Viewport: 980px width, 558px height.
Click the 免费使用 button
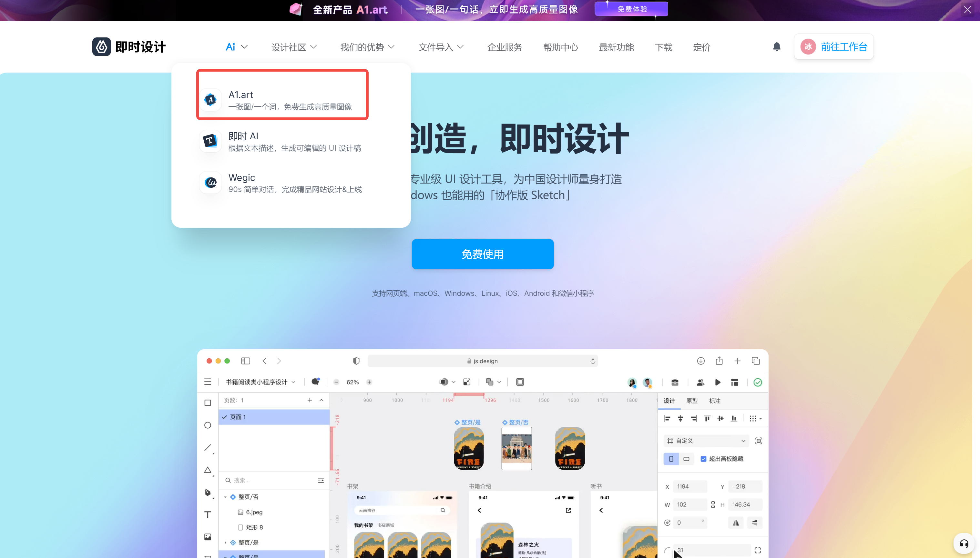[483, 254]
